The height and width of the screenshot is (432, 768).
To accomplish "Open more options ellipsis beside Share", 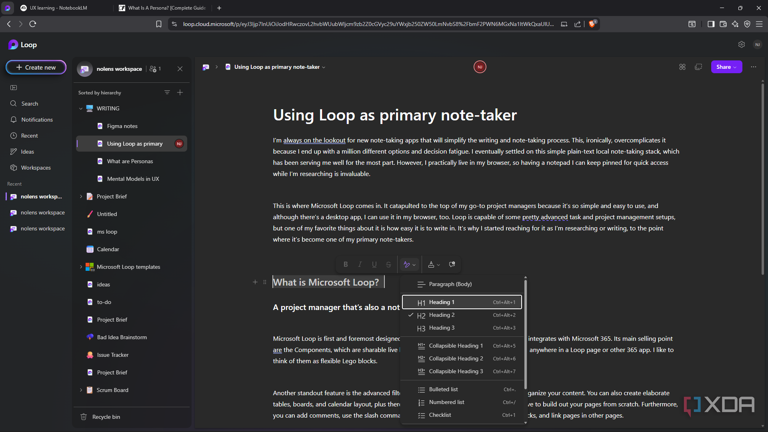I will pos(753,67).
